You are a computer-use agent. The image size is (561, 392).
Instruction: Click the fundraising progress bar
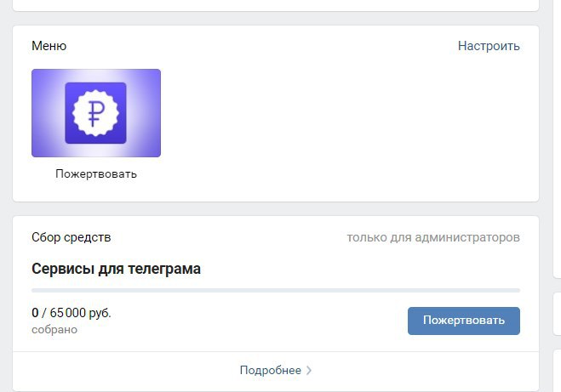[x=276, y=291]
